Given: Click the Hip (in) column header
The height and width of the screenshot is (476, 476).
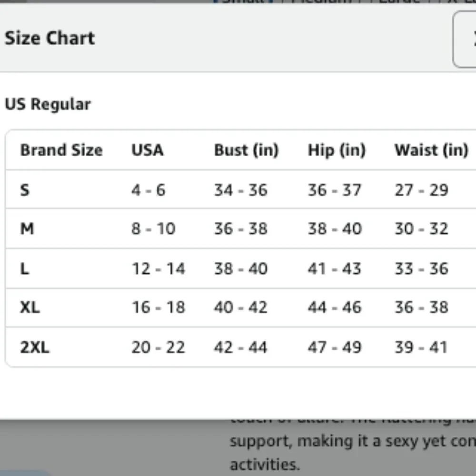Looking at the screenshot, I should (x=337, y=150).
